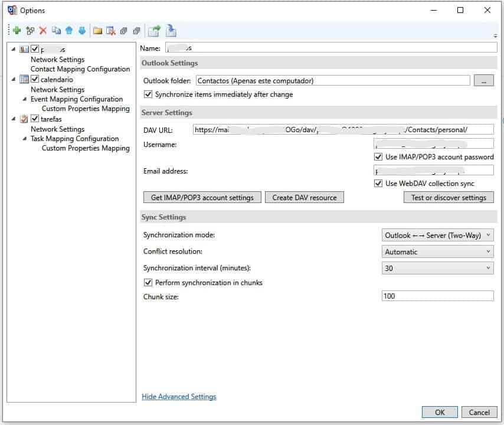Image resolution: width=504 pixels, height=425 pixels.
Task: Select Contact Mapping Configuration
Action: 80,69
